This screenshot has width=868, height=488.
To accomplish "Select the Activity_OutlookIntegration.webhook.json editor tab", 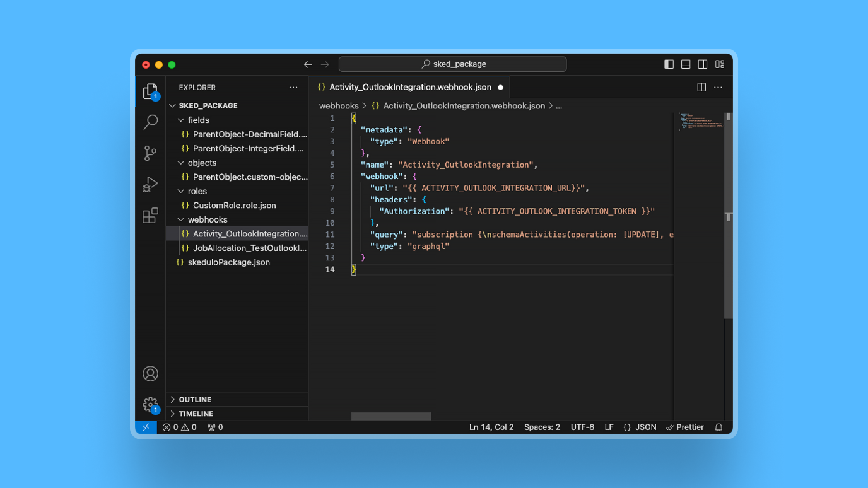I will (409, 88).
